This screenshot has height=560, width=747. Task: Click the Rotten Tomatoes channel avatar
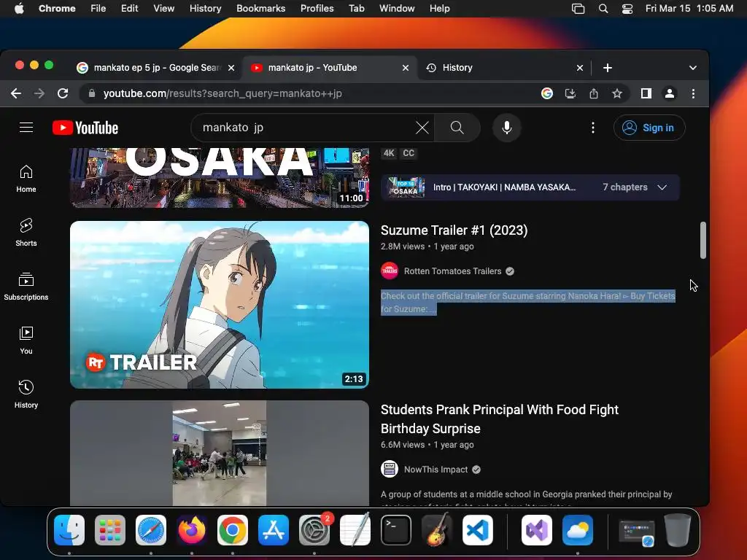(390, 271)
